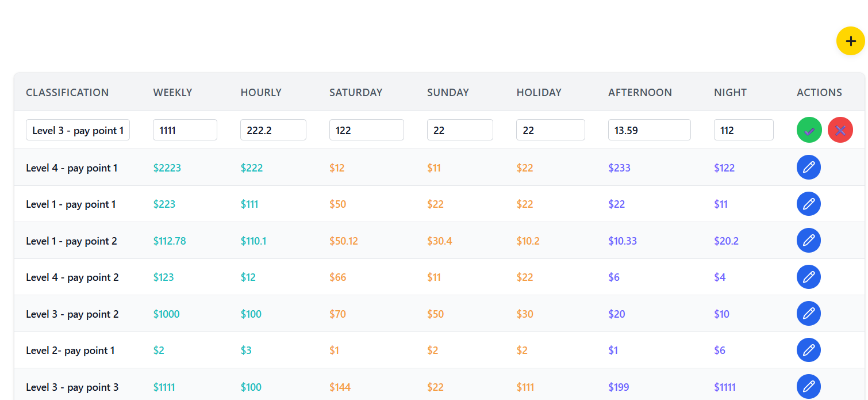Edit the Level 3 - pay point 2 row
Screen dimensions: 868x400
tap(809, 314)
